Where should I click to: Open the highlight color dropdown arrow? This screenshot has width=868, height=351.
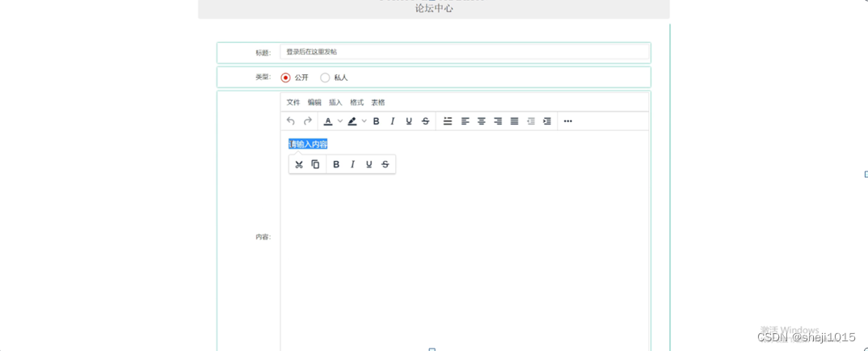click(364, 121)
